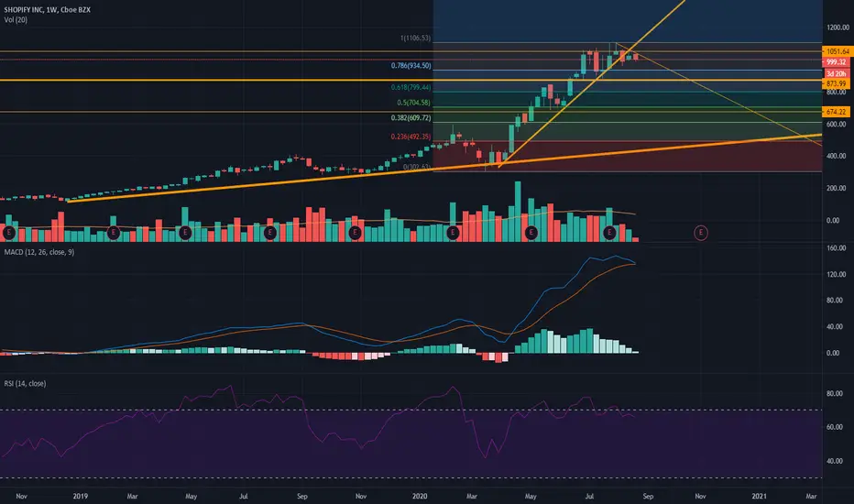The image size is (854, 504).
Task: Select the 0.5(704.58) Fibonacci label
Action: [x=414, y=103]
